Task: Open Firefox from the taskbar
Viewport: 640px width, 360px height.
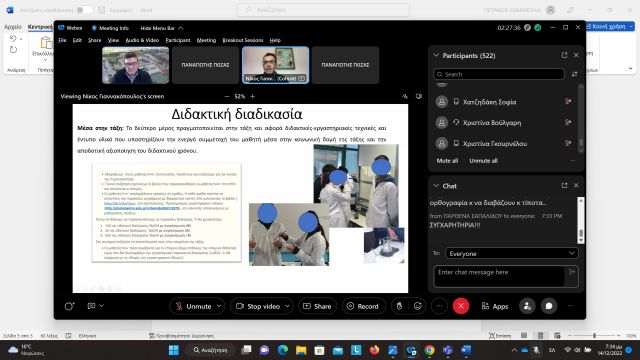Action: 374,350
